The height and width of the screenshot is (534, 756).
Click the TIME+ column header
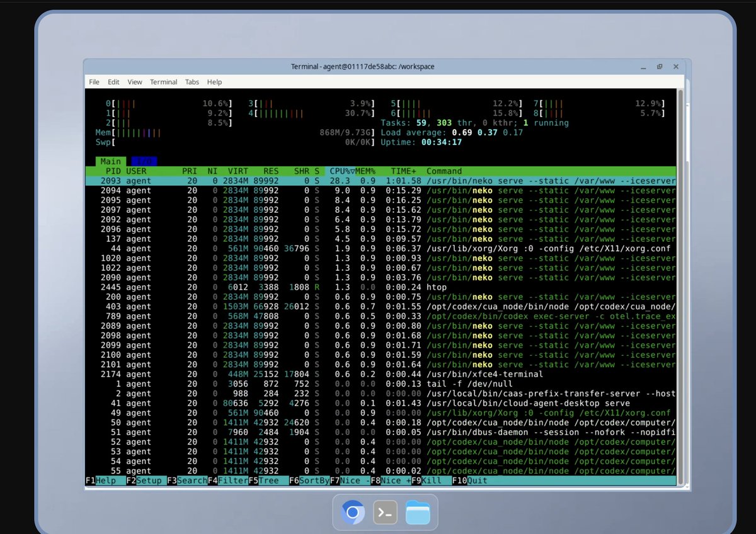pyautogui.click(x=404, y=171)
